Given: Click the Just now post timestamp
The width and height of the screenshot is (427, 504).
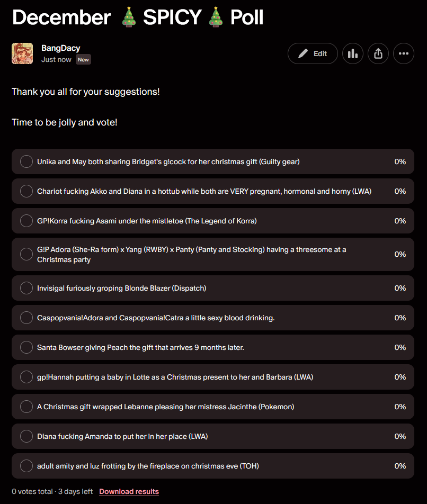Looking at the screenshot, I should [56, 60].
